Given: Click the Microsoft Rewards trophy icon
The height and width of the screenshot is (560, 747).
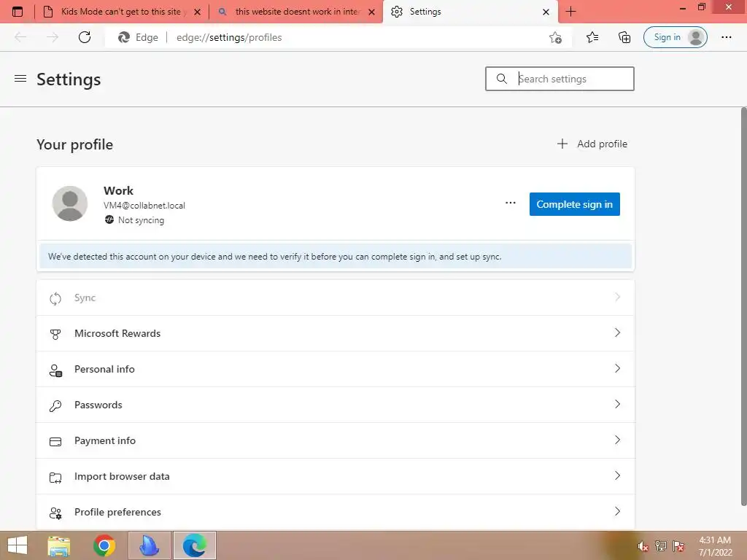Looking at the screenshot, I should pyautogui.click(x=55, y=334).
